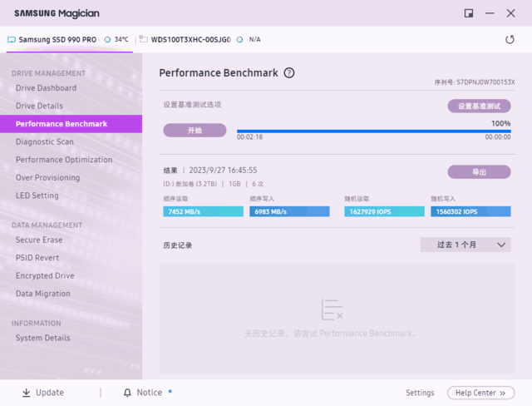Open Diagnostic Scan from the sidebar

(x=45, y=142)
